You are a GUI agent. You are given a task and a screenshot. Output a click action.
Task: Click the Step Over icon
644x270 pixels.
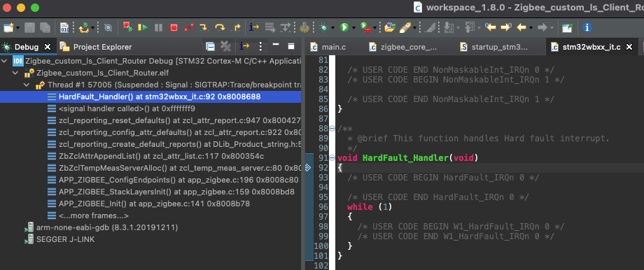point(220,27)
